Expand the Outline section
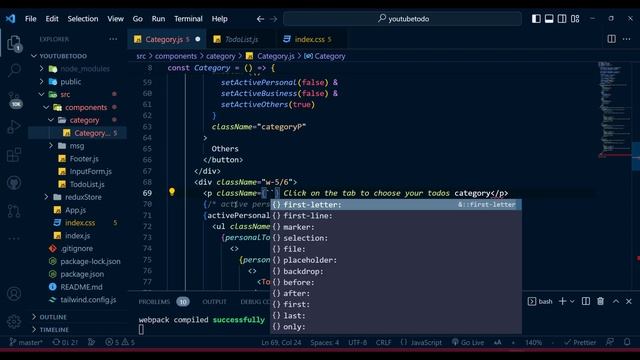Screen dimensions: 640x360 (53, 317)
